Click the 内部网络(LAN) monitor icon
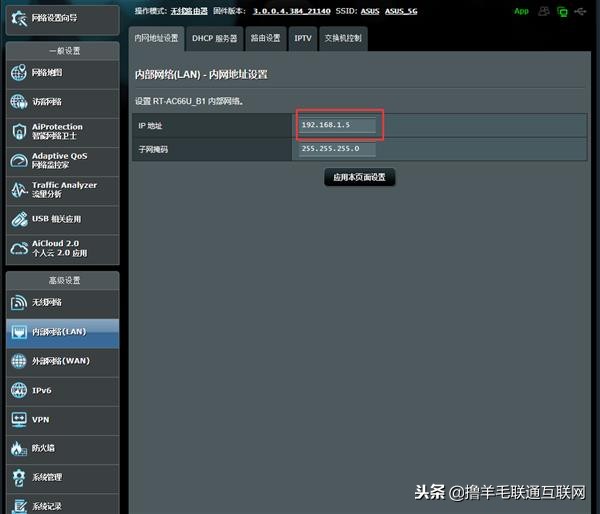 click(19, 332)
